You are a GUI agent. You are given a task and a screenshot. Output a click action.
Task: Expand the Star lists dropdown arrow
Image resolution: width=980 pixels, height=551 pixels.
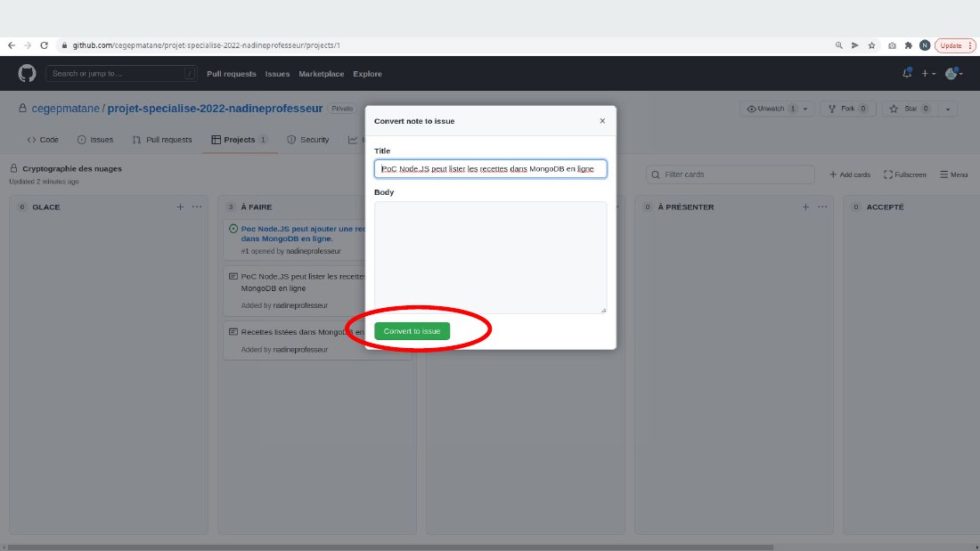click(948, 109)
